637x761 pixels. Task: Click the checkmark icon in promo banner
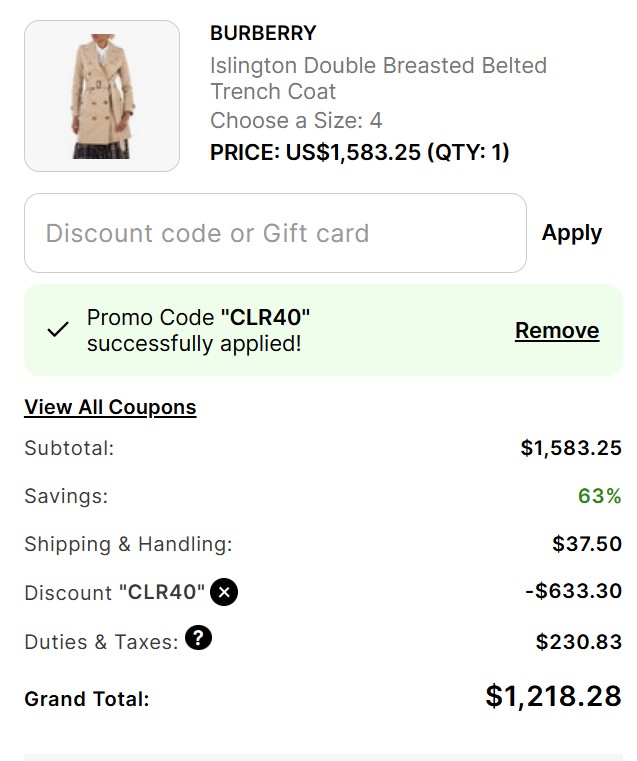[x=58, y=330]
